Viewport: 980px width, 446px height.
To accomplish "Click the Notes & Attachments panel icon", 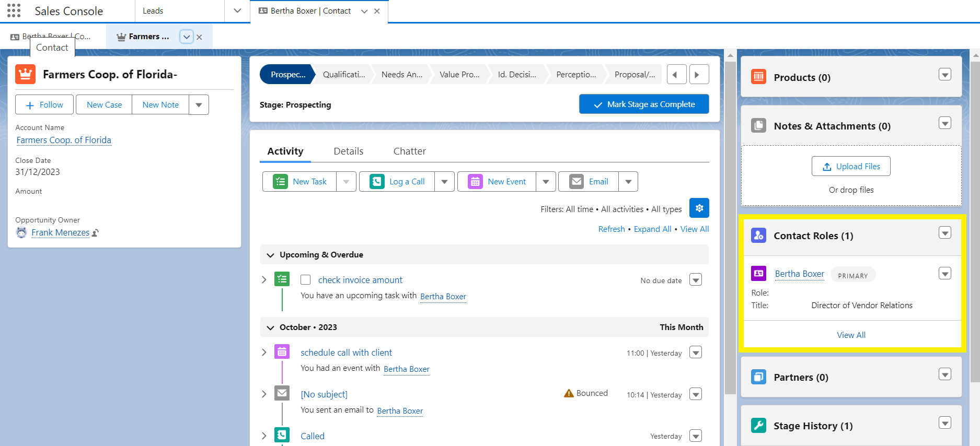I will pos(758,125).
